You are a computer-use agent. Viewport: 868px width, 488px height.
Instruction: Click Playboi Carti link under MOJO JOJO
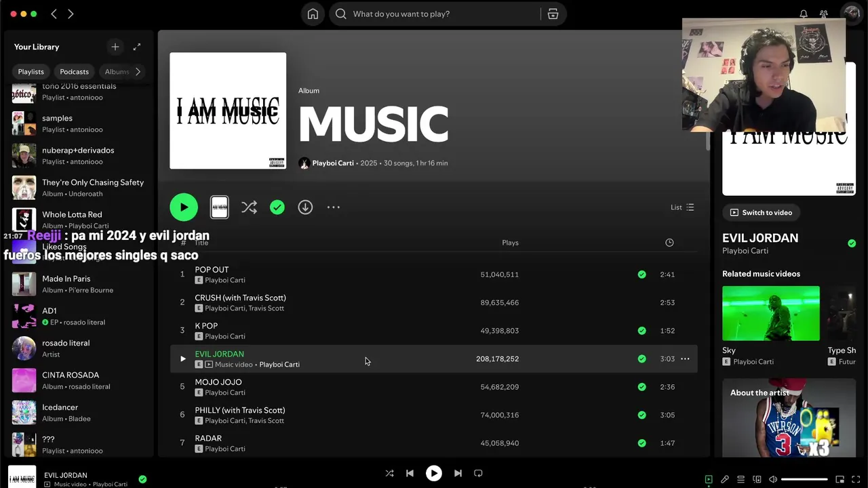[x=225, y=392]
